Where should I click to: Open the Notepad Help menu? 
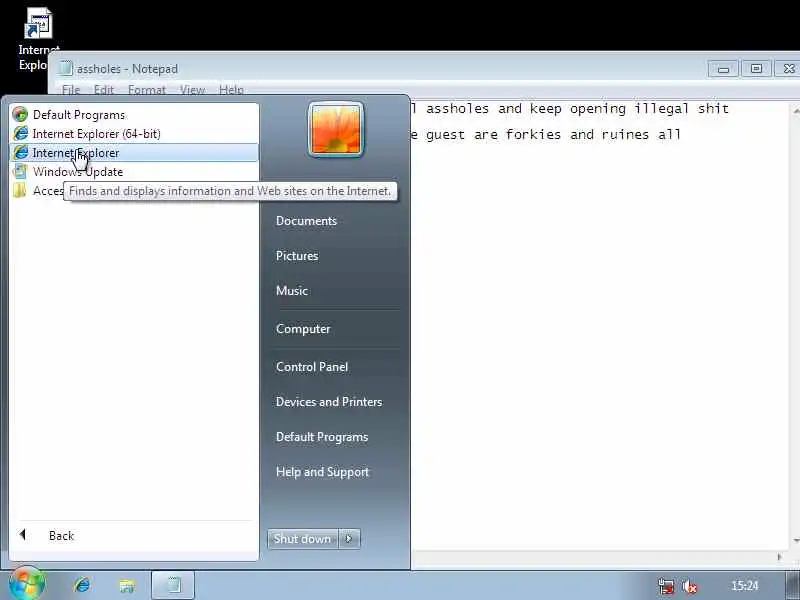[x=231, y=90]
